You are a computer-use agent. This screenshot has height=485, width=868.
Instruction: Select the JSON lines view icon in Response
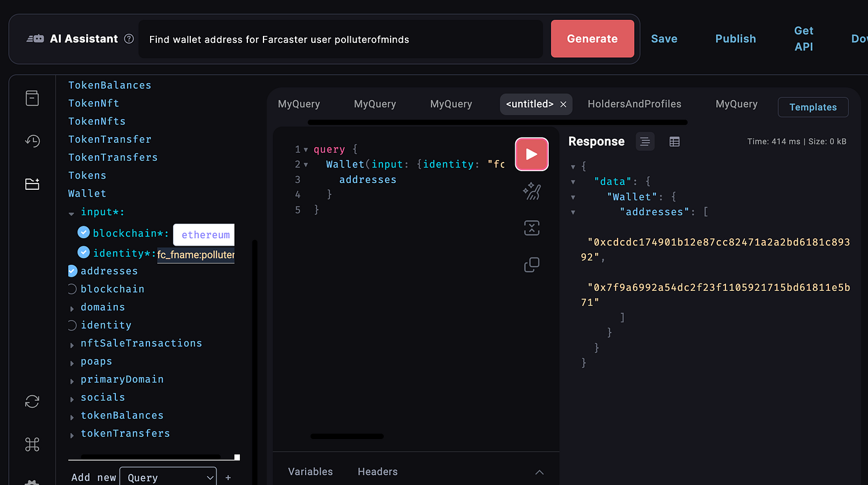(645, 141)
